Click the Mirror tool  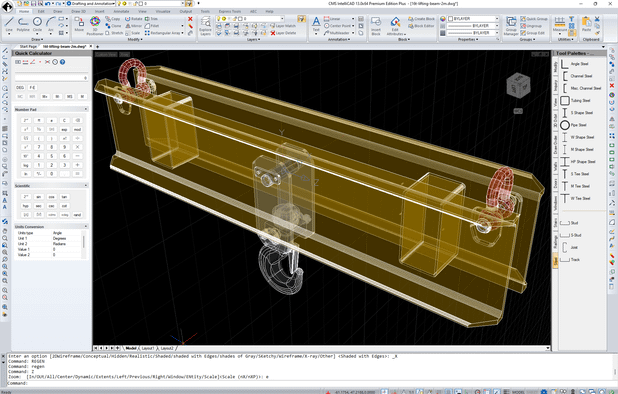(x=134, y=26)
